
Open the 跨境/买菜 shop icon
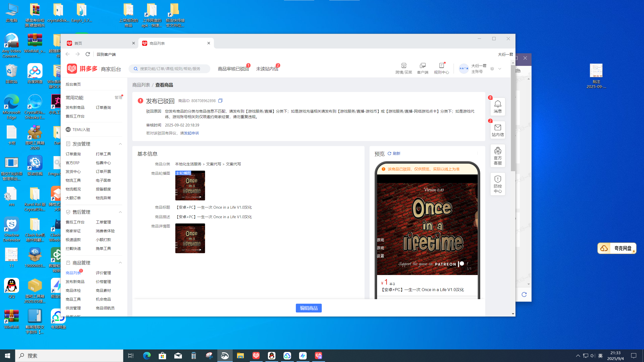pyautogui.click(x=404, y=66)
